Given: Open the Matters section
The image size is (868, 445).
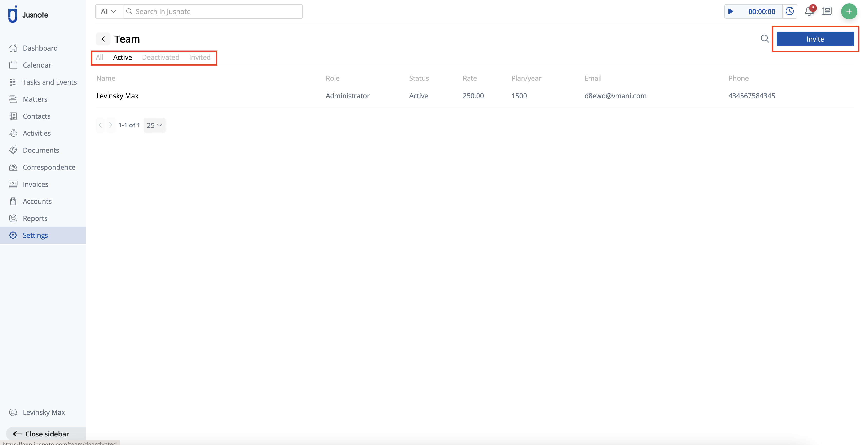Looking at the screenshot, I should click(35, 99).
